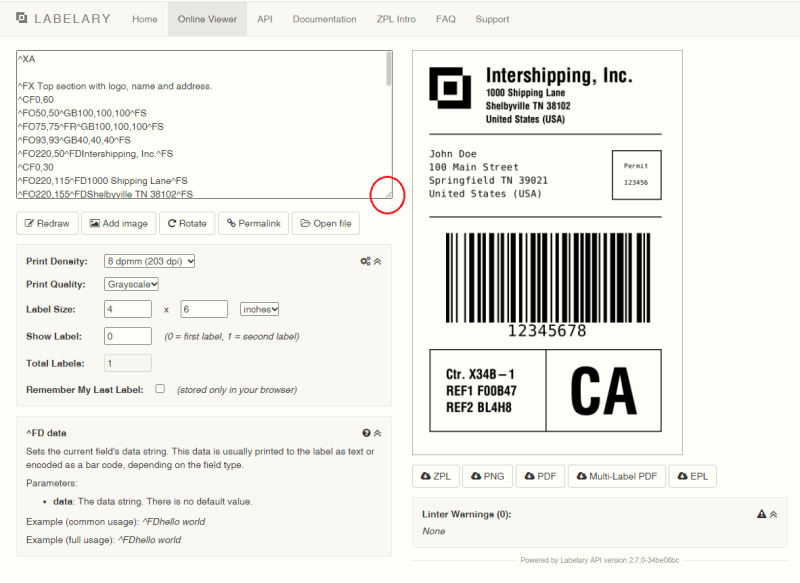Click the LABELARY brand name text
The width and height of the screenshot is (800, 583).
tap(72, 19)
